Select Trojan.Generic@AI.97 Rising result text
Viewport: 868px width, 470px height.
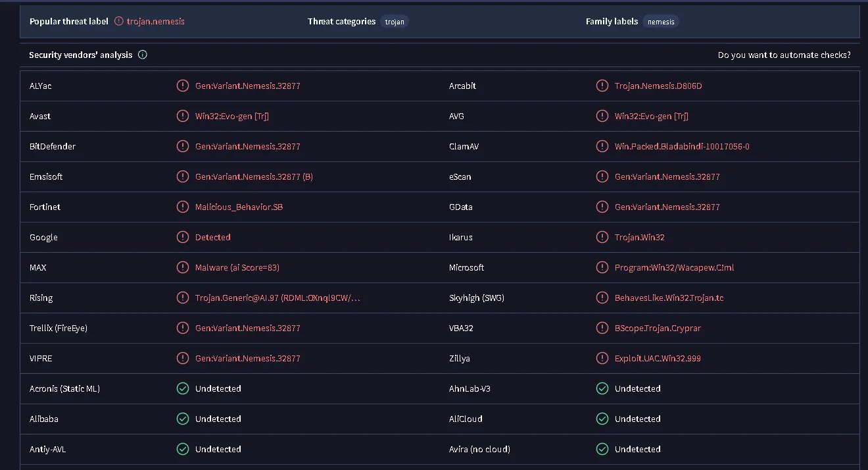coord(277,298)
